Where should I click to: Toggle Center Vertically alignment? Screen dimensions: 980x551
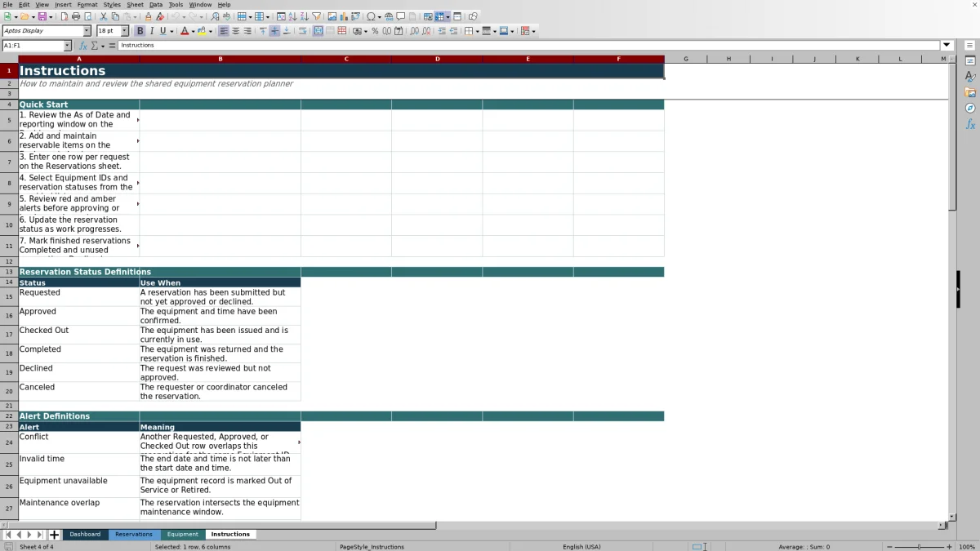pos(274,31)
